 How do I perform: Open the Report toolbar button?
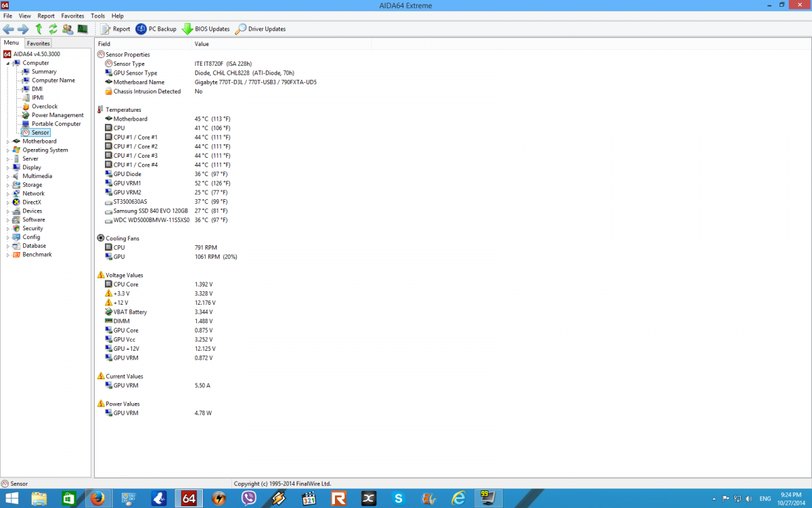tap(116, 29)
